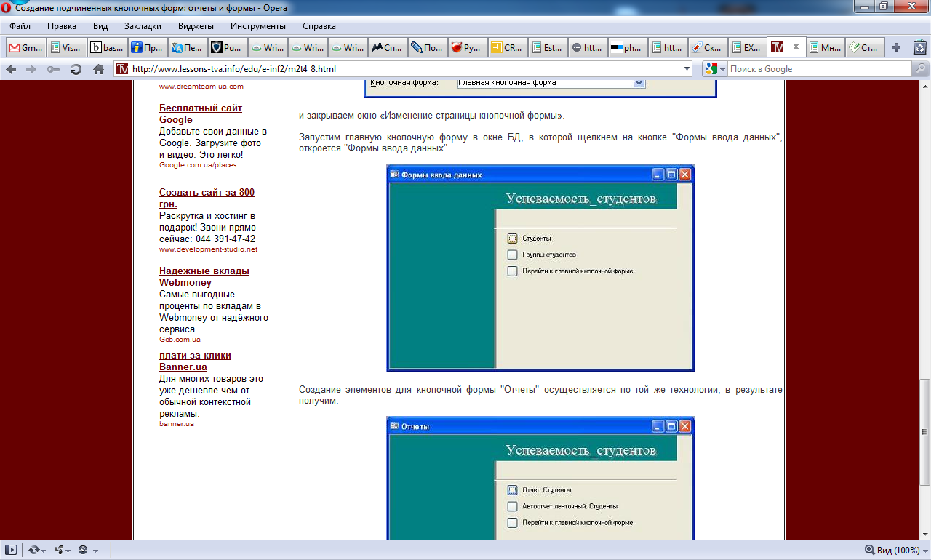The image size is (931, 560).
Task: Visit the Gcb.com.ua link
Action: [x=180, y=340]
